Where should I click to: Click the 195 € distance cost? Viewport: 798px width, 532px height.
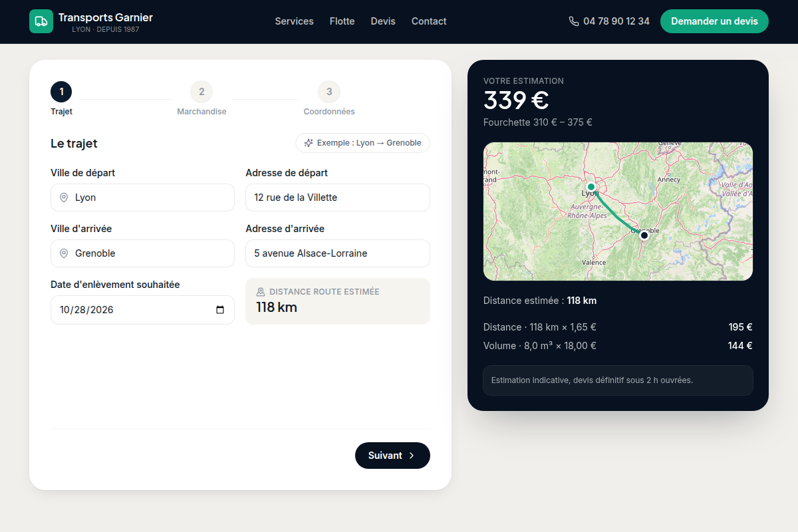click(x=740, y=327)
